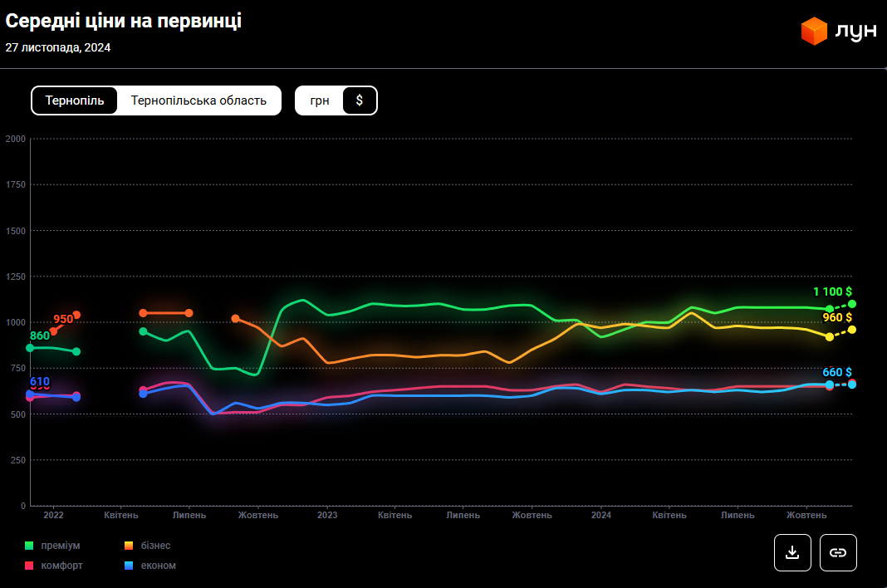Click the copy link icon
This screenshot has width=887, height=588.
pyautogui.click(x=838, y=552)
